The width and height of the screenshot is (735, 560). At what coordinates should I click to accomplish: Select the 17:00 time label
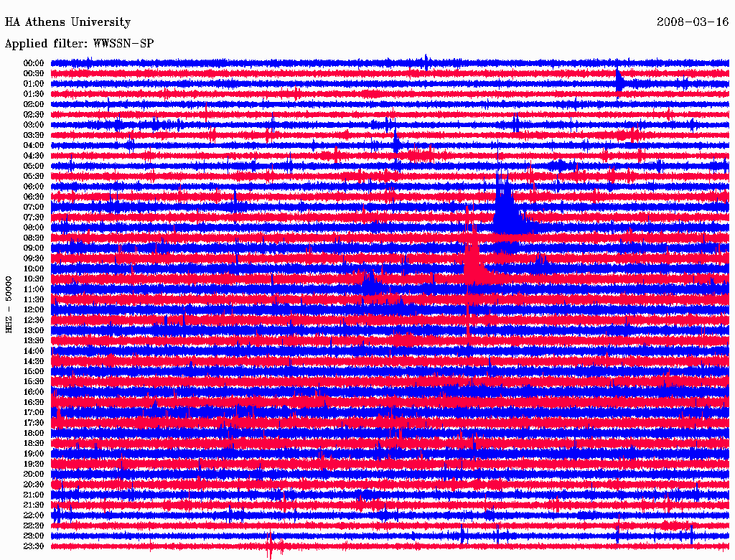pyautogui.click(x=34, y=412)
